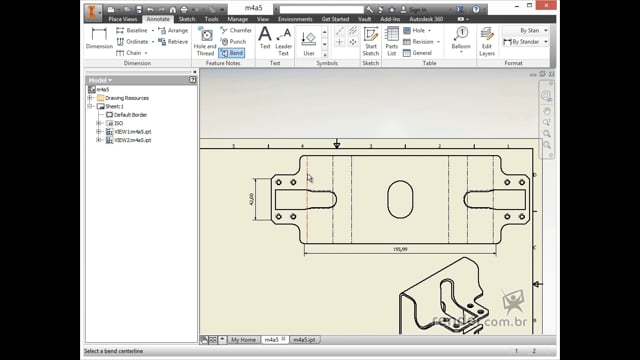Open the Revision dropdown arrow
This screenshot has width=640, height=360.
tap(438, 42)
